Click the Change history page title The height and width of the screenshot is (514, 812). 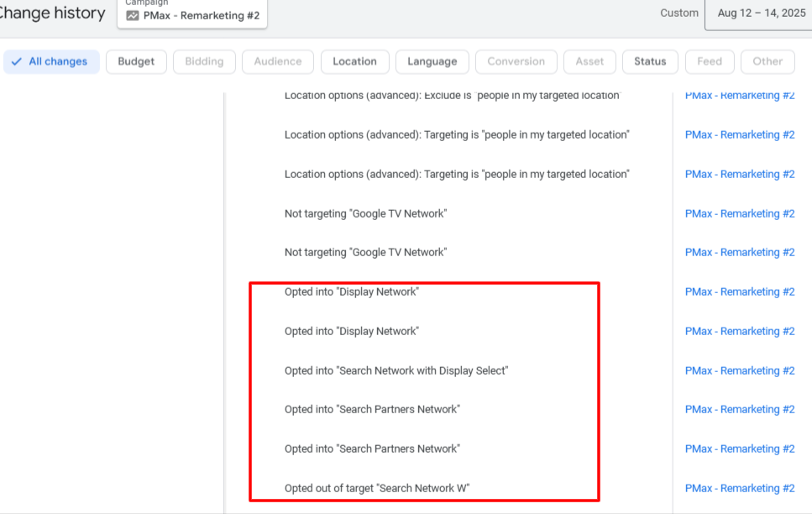52,13
